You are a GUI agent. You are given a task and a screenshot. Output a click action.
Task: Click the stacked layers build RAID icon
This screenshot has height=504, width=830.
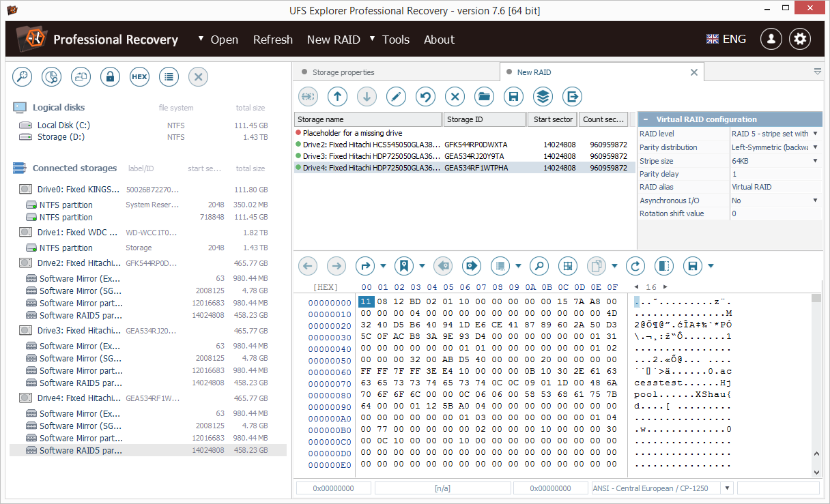(x=543, y=97)
